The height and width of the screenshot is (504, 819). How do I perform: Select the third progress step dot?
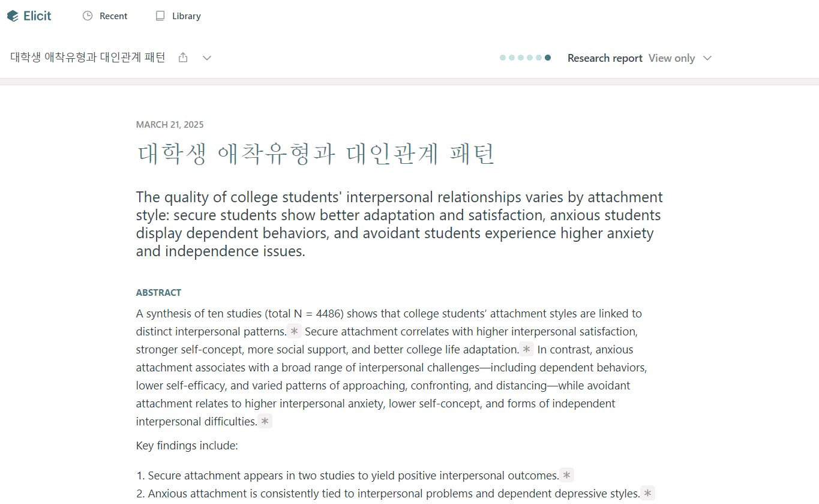click(521, 58)
